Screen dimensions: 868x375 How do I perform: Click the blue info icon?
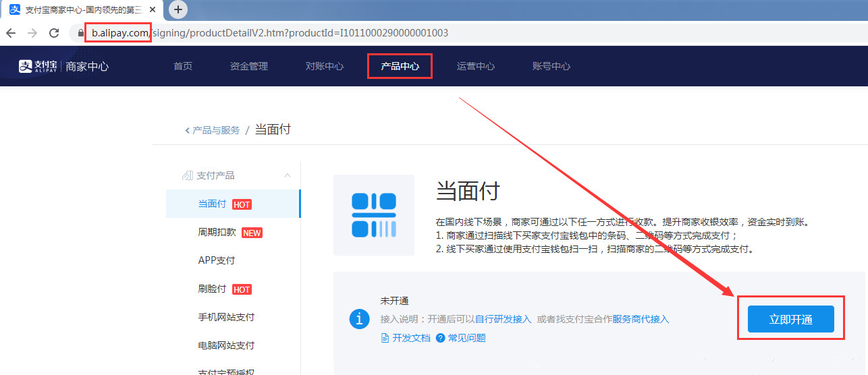pos(359,319)
